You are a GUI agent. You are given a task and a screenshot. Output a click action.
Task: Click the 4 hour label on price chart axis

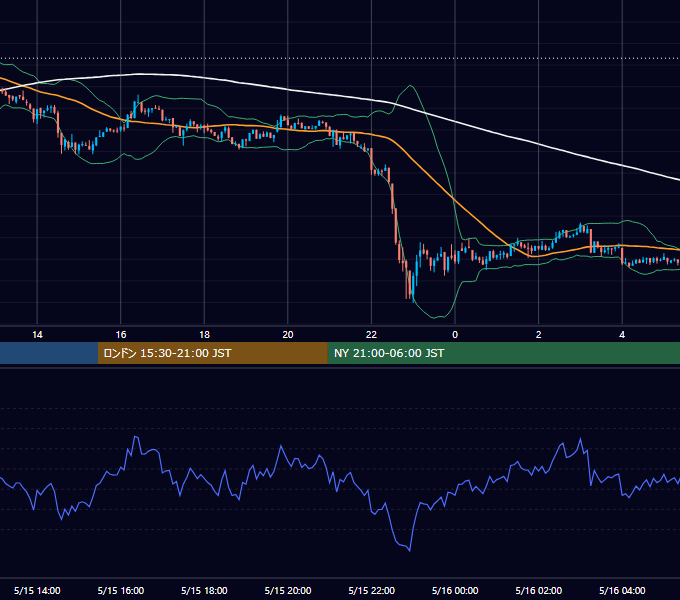622,335
